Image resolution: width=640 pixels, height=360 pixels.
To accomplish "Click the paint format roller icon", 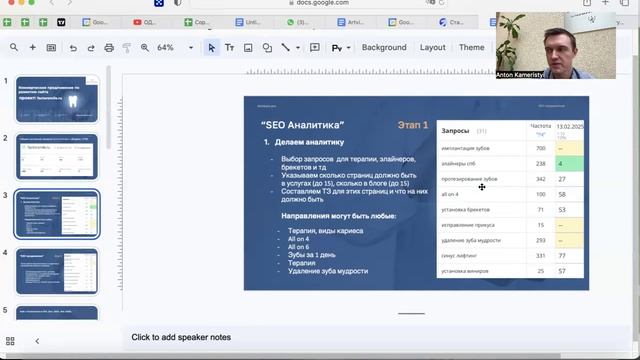I will (127, 48).
